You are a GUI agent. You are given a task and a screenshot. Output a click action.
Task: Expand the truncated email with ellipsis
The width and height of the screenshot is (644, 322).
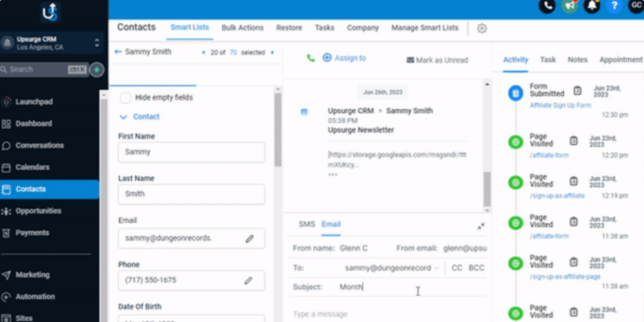point(333,175)
